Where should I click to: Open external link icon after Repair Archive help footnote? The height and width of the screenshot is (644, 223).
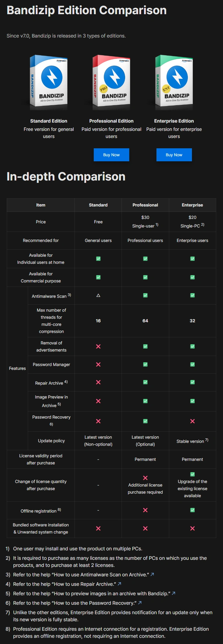[x=119, y=584]
